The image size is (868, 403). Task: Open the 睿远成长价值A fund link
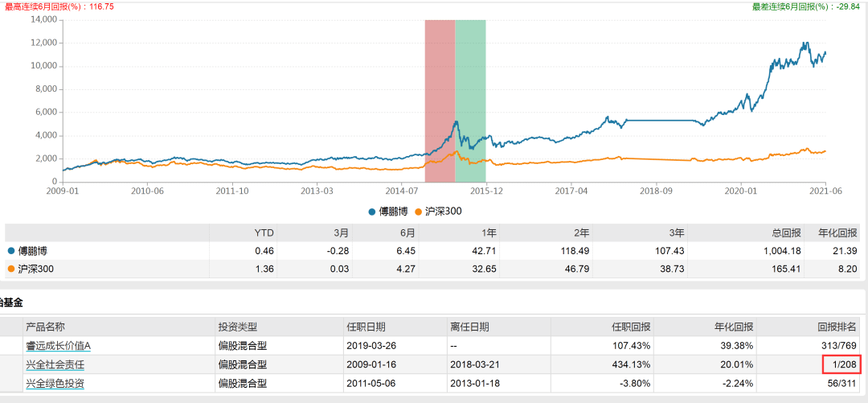coord(58,346)
